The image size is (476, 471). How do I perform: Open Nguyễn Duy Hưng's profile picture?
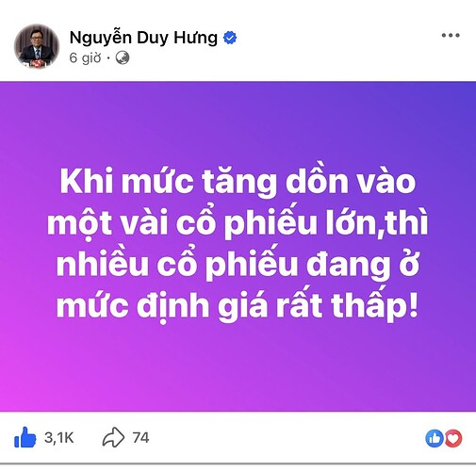37,46
